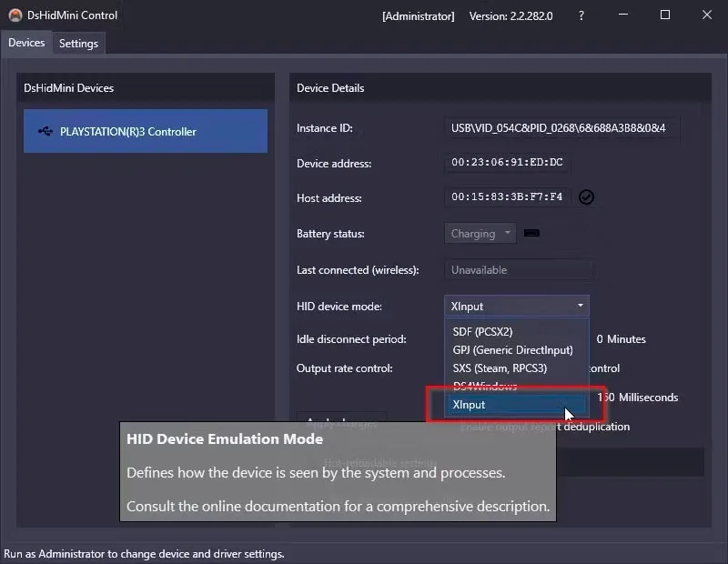Viewport: 728px width, 564px height.
Task: Click the host address paired checkmark icon
Action: (586, 196)
